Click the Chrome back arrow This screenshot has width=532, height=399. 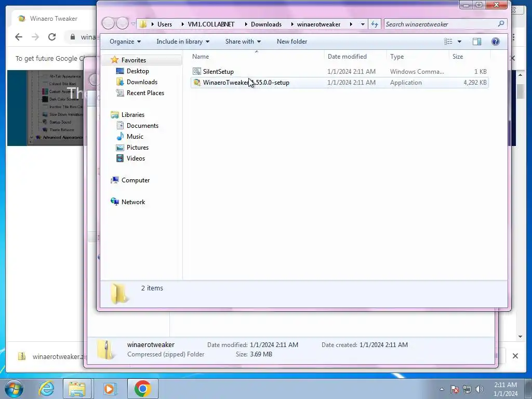[19, 37]
